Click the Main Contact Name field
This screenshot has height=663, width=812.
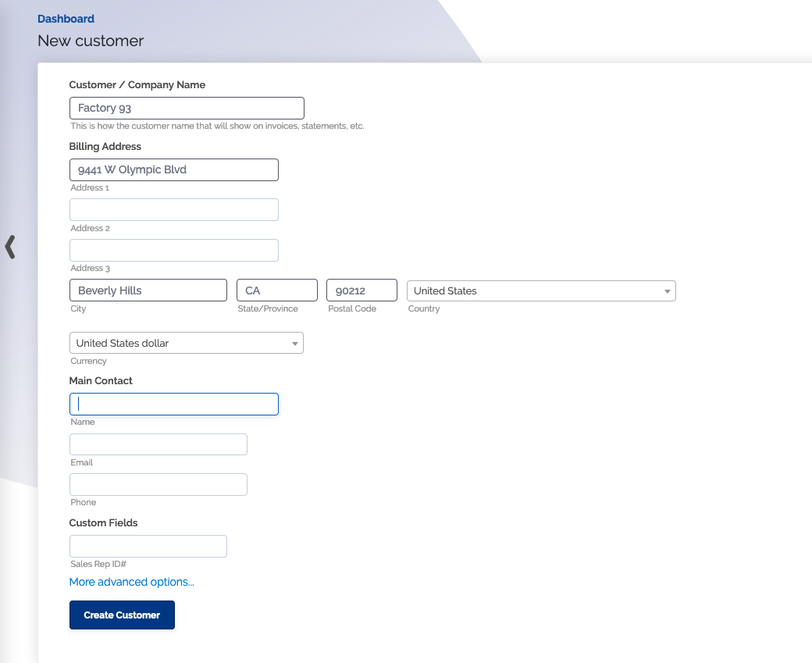click(173, 404)
